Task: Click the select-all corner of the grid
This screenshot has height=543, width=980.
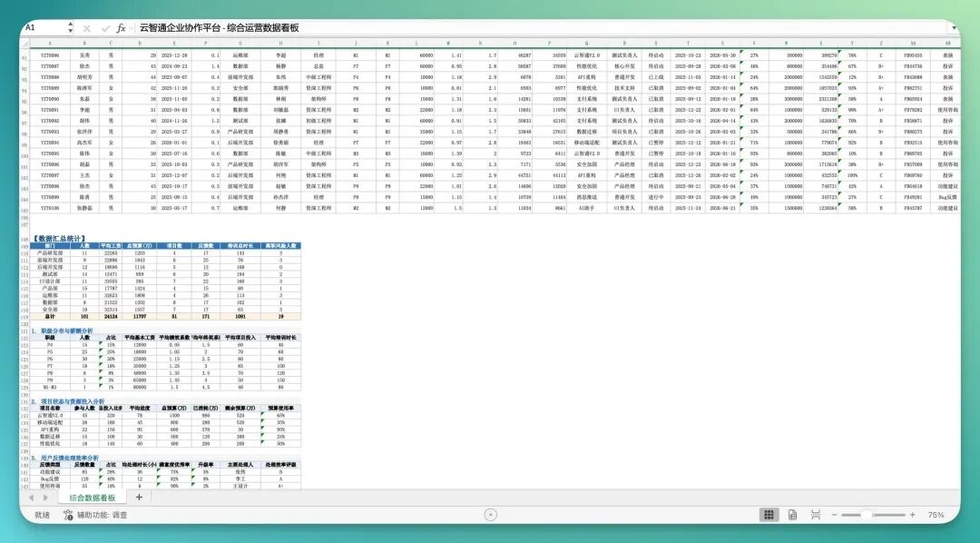Action: pos(25,43)
